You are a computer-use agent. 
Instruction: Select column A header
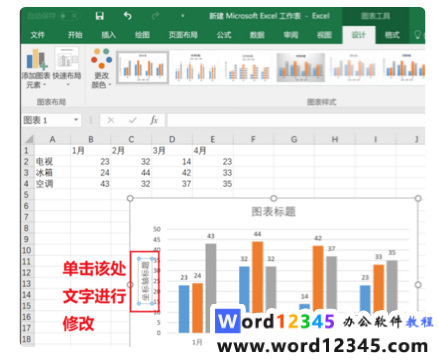[x=52, y=139]
